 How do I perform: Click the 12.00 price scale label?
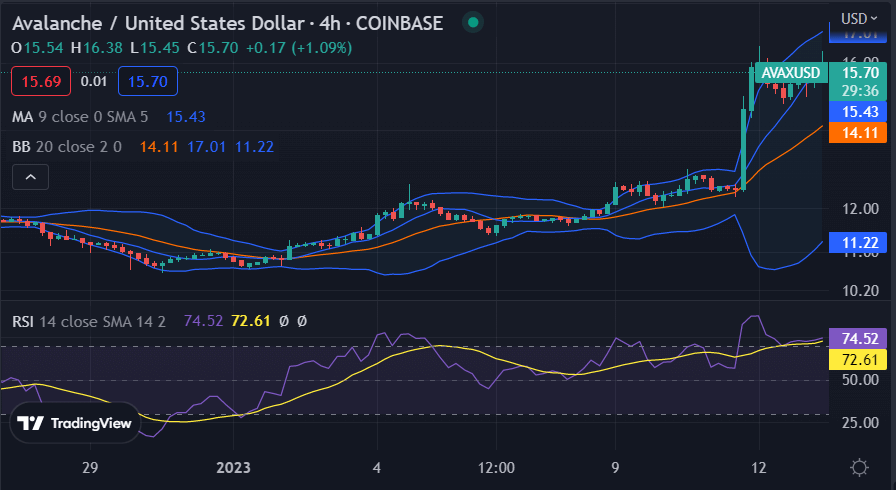pos(860,208)
